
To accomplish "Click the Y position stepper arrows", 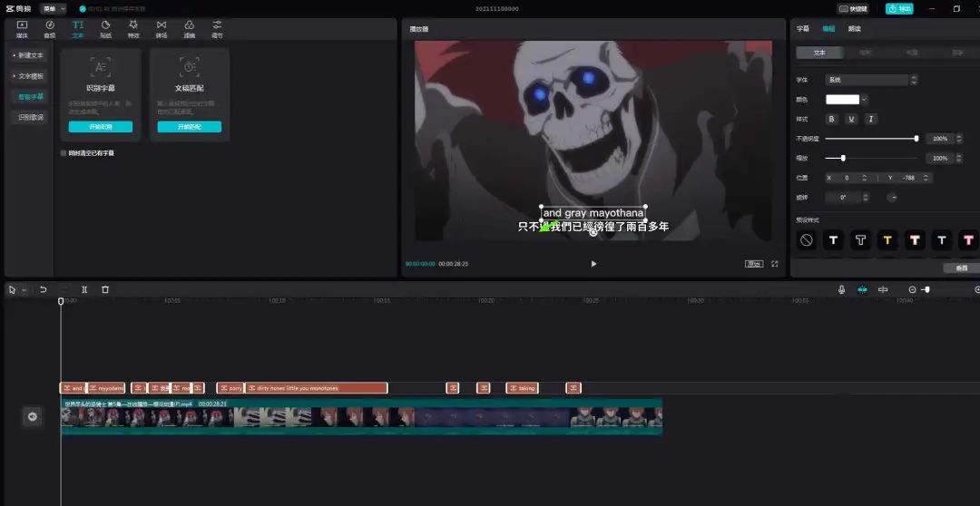I will point(926,178).
